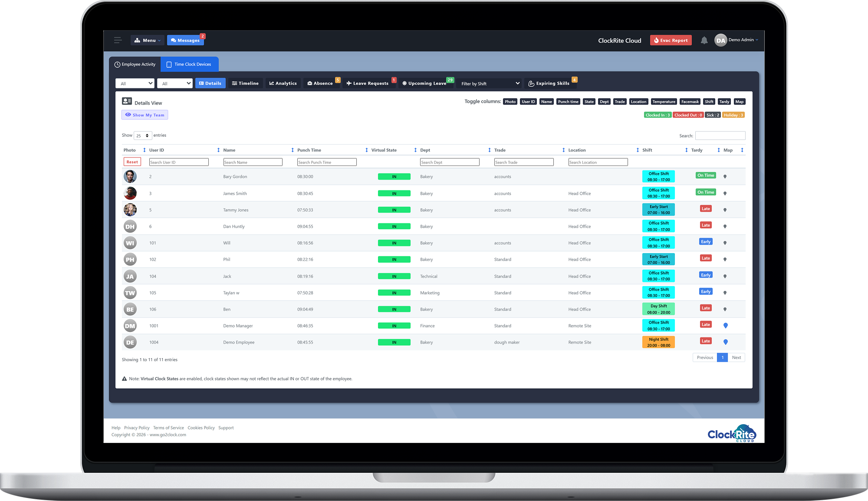
Task: Click the Reset filters button
Action: click(132, 162)
